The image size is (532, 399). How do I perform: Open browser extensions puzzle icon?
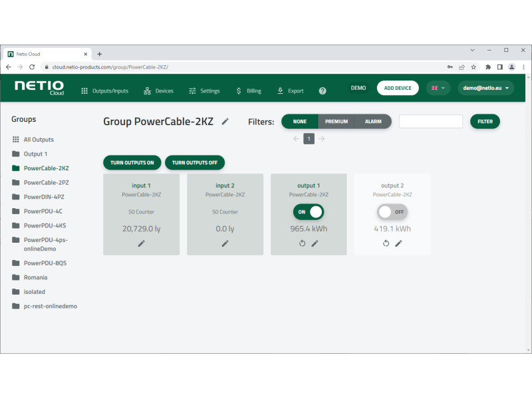coord(488,67)
